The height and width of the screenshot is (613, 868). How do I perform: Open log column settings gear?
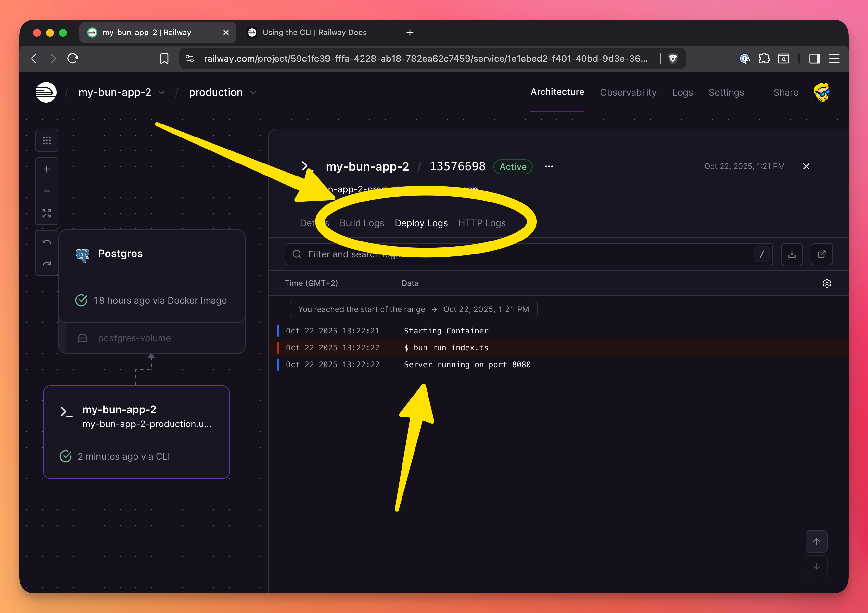(827, 283)
